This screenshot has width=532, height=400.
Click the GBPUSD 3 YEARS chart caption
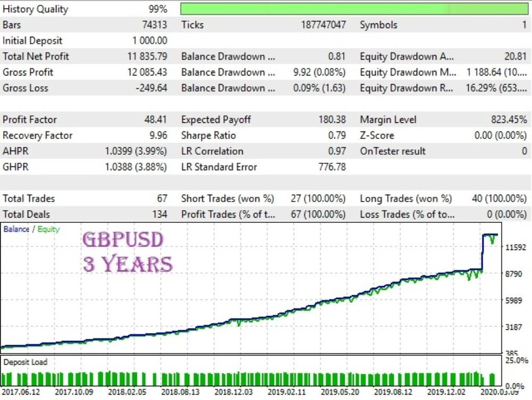[x=128, y=252]
